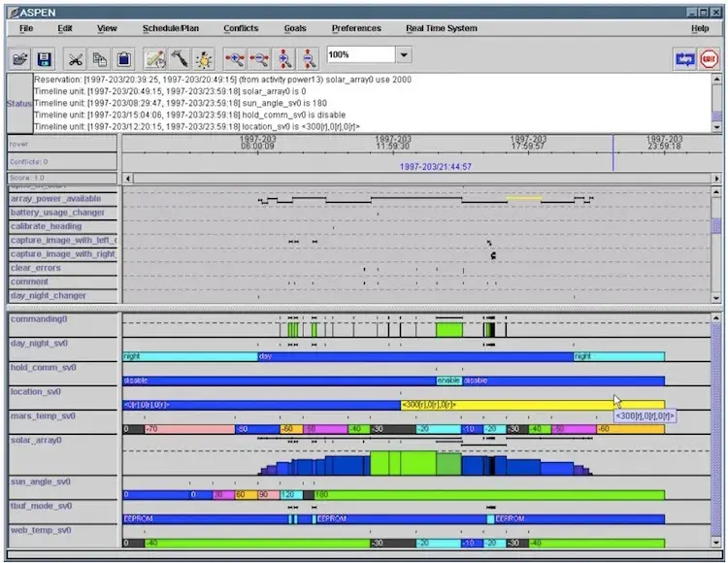The width and height of the screenshot is (728, 563).
Task: Click the 'enable' segment in hold_comm_sv0
Action: click(x=449, y=381)
